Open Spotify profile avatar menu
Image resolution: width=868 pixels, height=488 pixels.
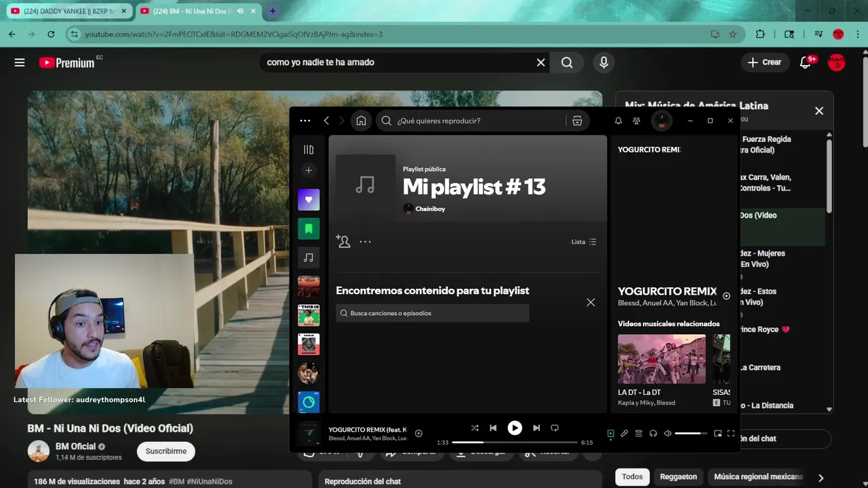tap(662, 121)
